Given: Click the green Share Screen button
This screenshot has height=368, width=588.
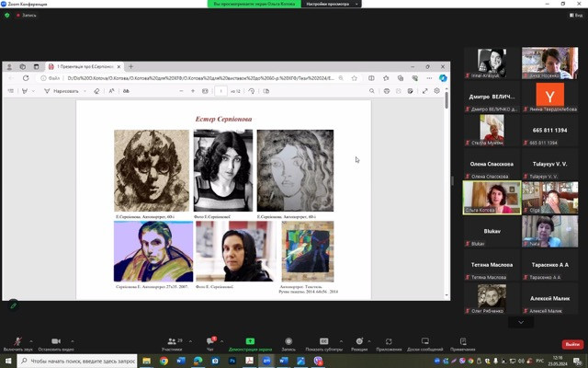Looking at the screenshot, I should 250,342.
